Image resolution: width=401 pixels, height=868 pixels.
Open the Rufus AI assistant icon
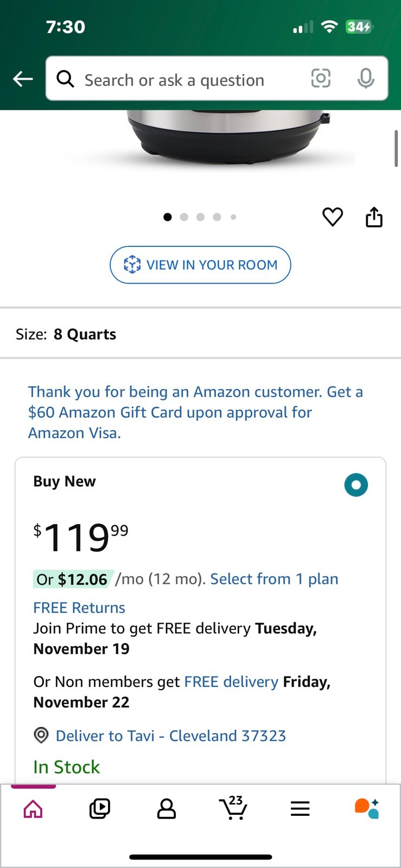pos(367,808)
